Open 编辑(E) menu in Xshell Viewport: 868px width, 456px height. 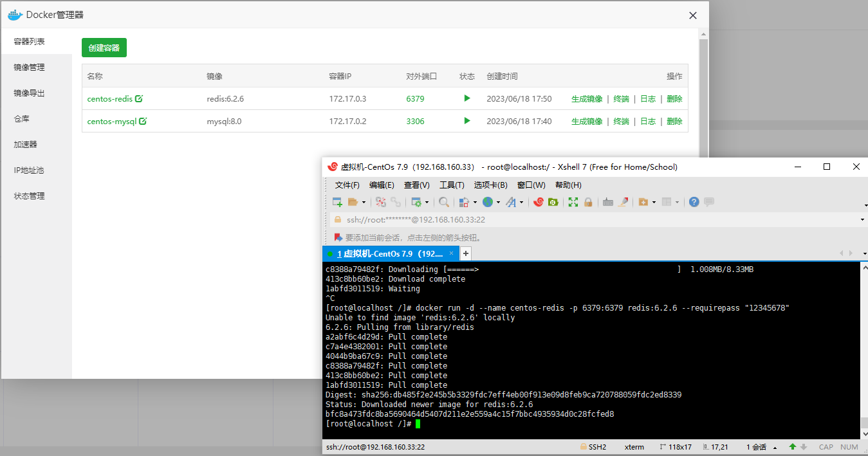pyautogui.click(x=382, y=185)
